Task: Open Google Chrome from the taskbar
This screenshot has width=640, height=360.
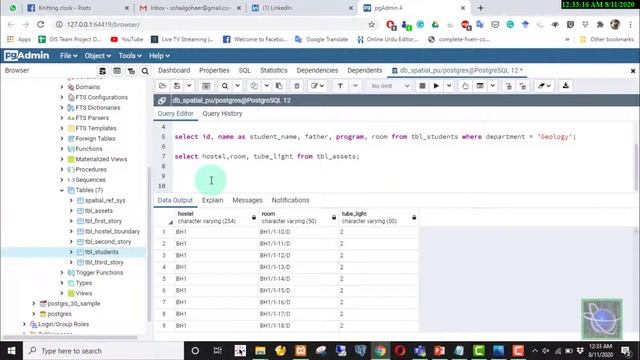Action: coord(380,351)
